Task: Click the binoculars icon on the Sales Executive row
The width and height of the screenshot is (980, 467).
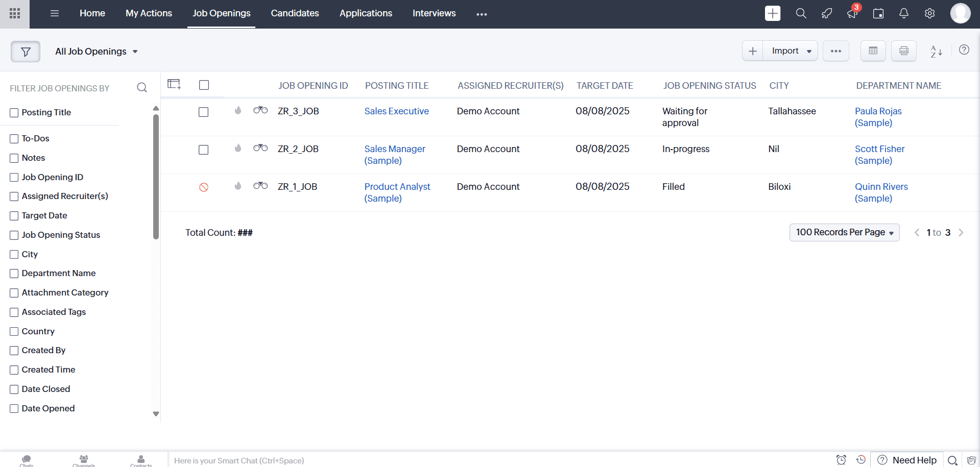Action: (x=260, y=110)
